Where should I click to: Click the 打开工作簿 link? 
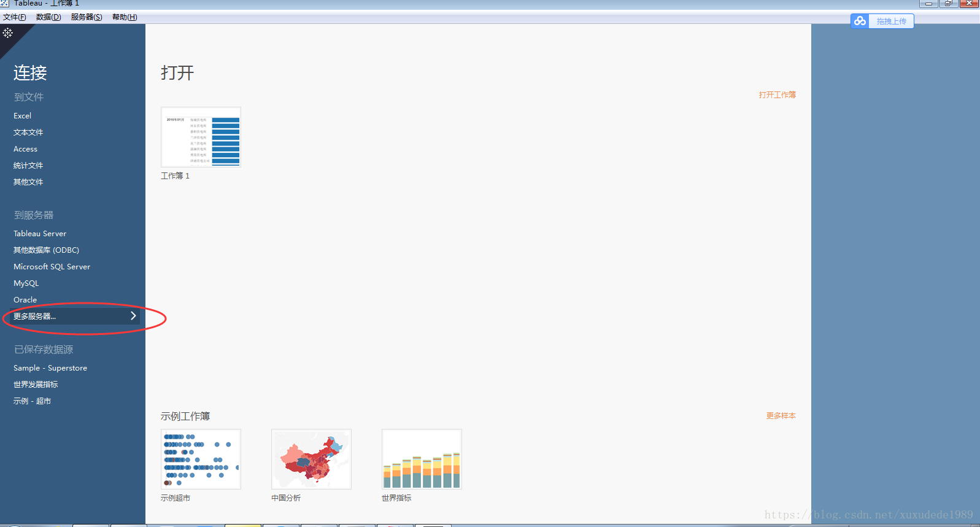(777, 95)
